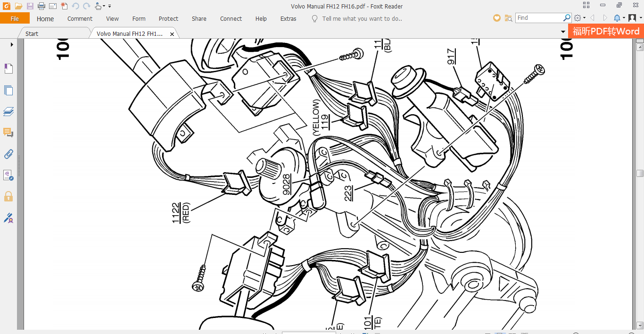The image size is (644, 334).
Task: Print the document with the printer icon
Action: point(41,6)
